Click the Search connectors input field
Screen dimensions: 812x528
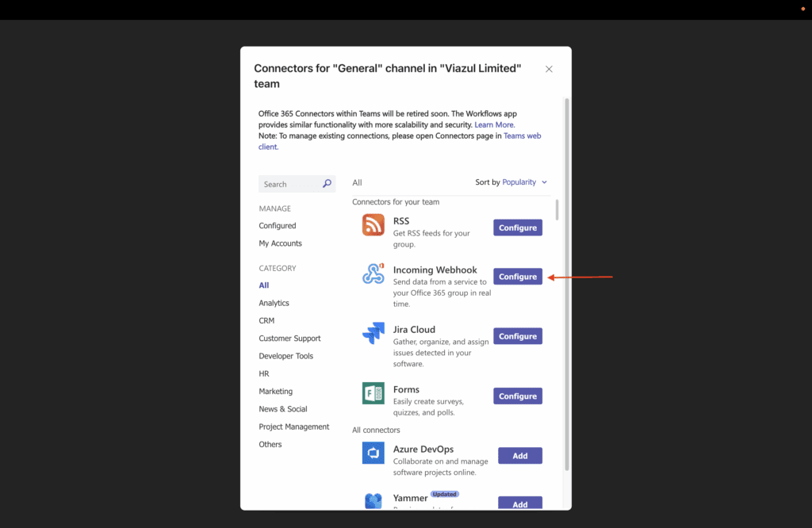tap(297, 184)
